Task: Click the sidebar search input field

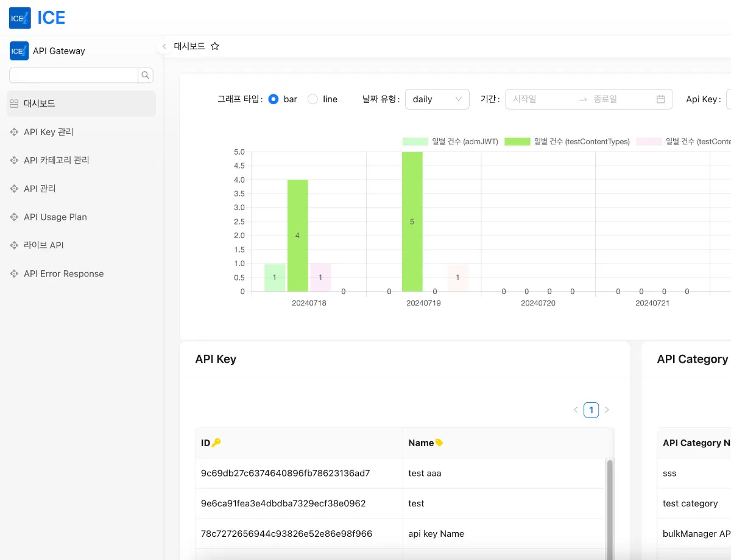Action: [x=74, y=75]
